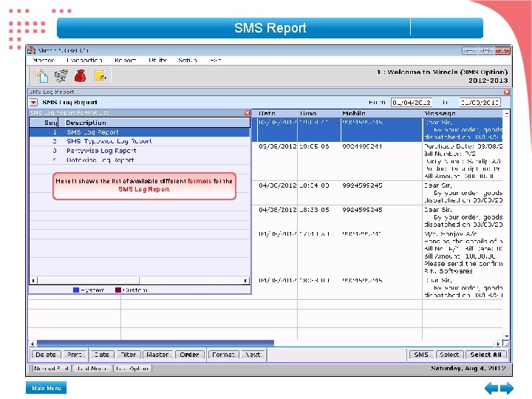Click right arrow of format list scrollbar
This screenshot has height=399, width=532.
[245, 280]
